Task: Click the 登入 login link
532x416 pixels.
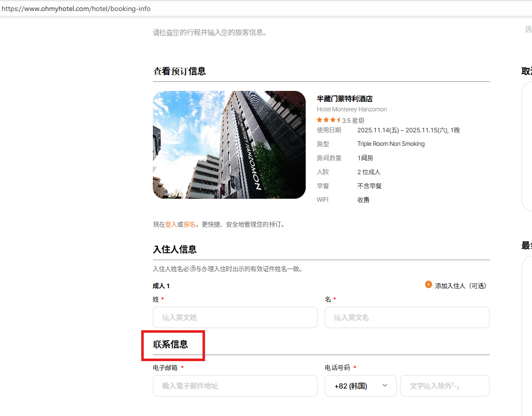Action: click(171, 225)
